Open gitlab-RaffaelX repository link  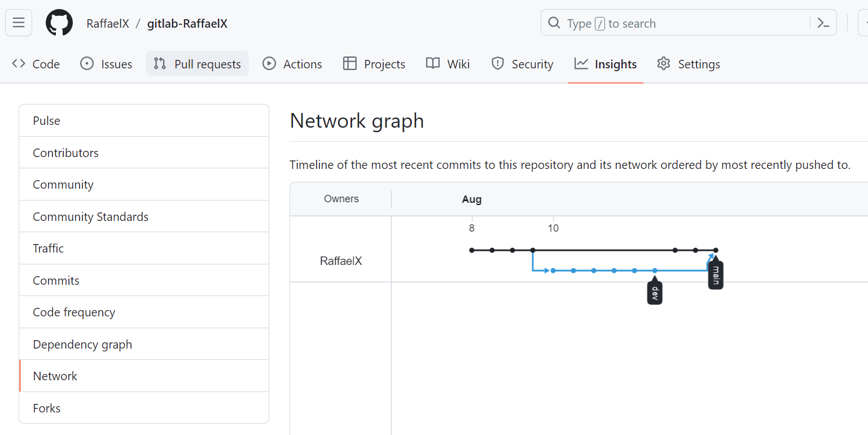coord(187,24)
